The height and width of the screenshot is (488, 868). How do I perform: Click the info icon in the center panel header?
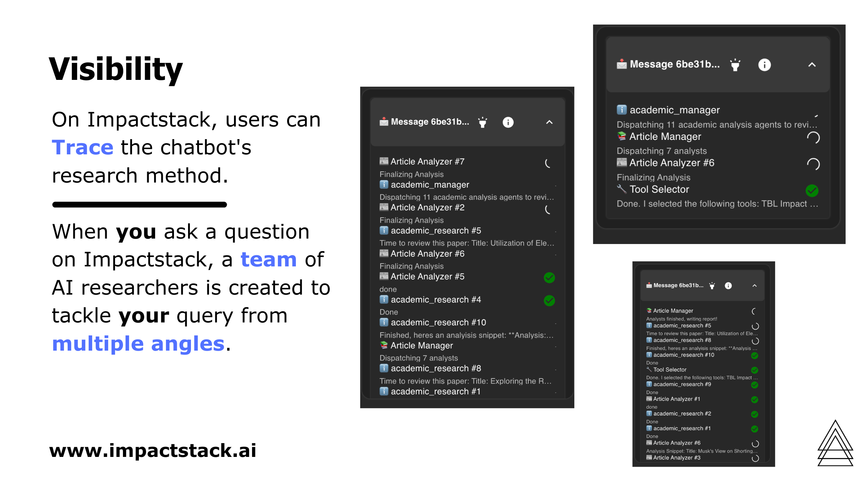tap(508, 122)
